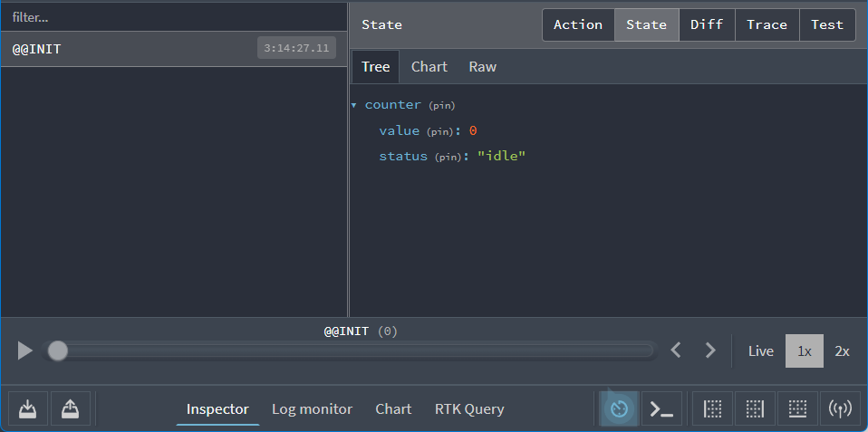Open the dispatcher terminal prompt icon
The image size is (868, 432).
(662, 409)
